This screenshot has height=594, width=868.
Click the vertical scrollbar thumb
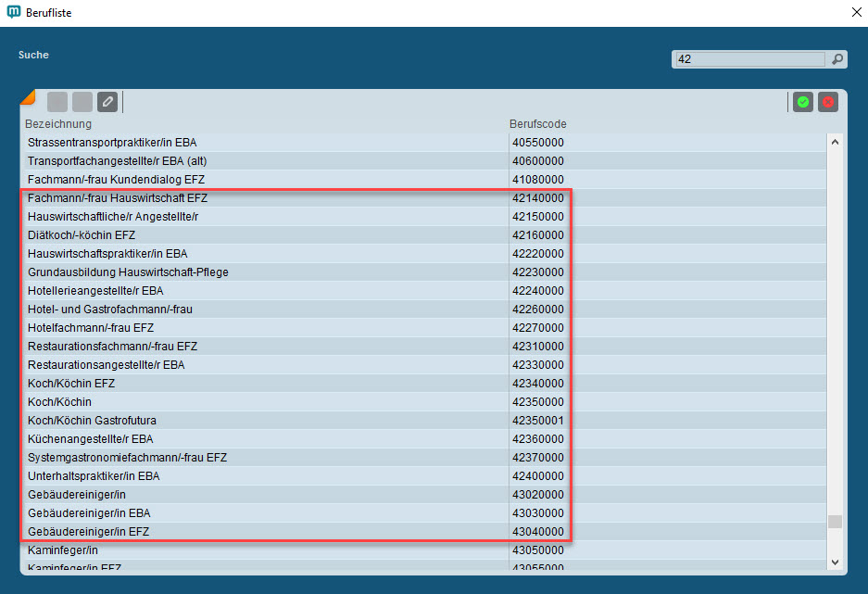point(835,522)
